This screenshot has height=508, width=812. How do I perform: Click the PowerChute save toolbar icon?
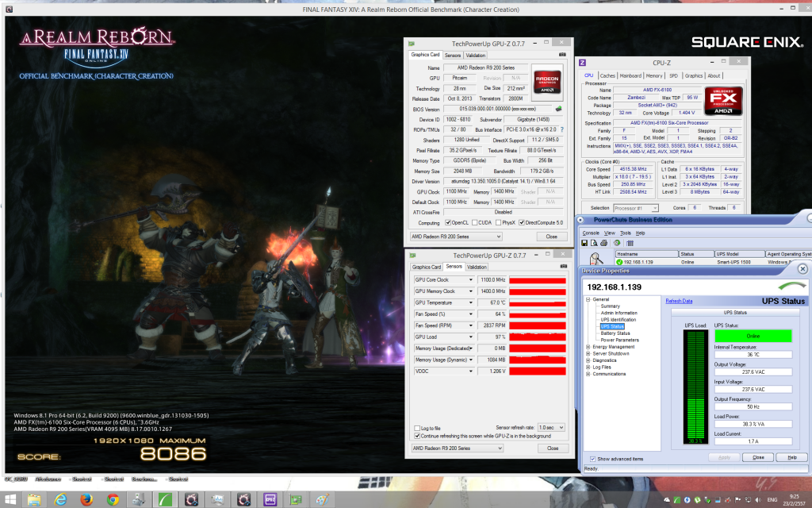[x=584, y=243]
